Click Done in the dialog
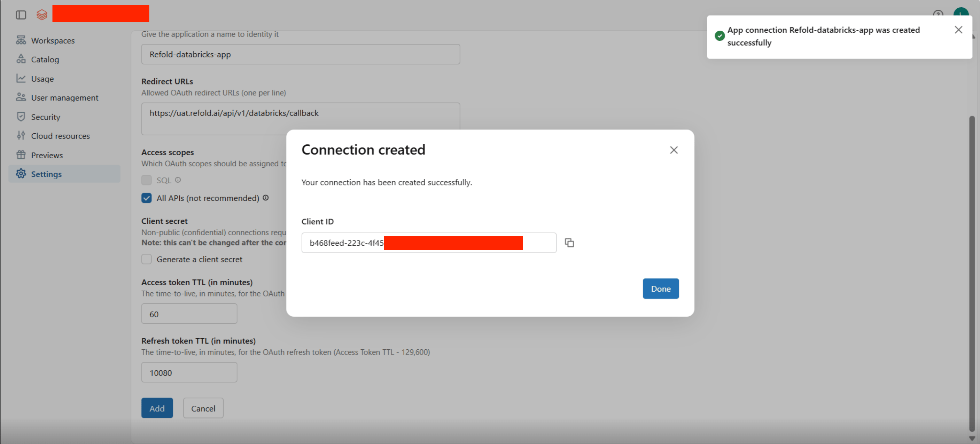The height and width of the screenshot is (444, 980). [x=661, y=288]
